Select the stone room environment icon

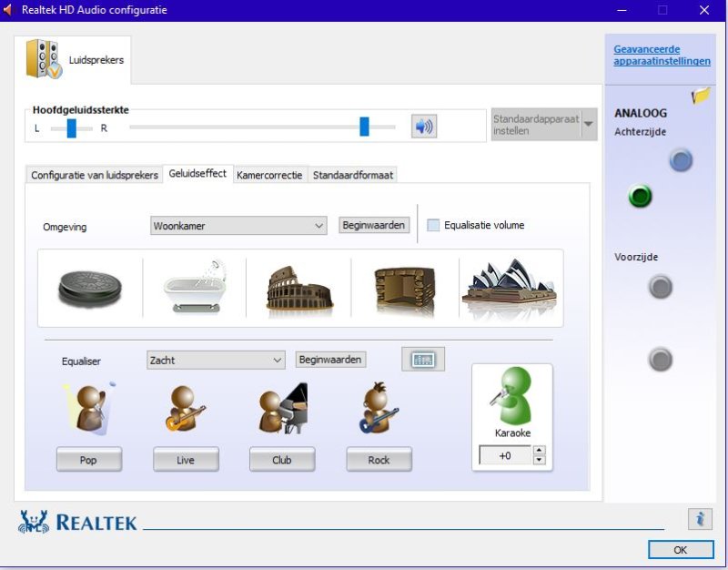(x=403, y=288)
